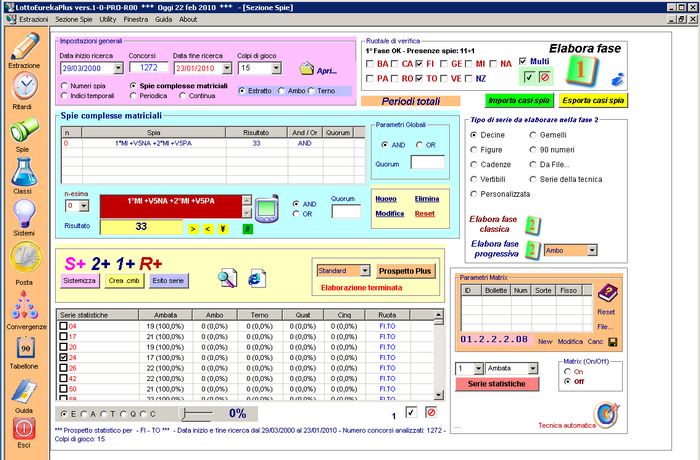This screenshot has width=700, height=460.
Task: Click the Crea .cmb button
Action: click(x=124, y=281)
